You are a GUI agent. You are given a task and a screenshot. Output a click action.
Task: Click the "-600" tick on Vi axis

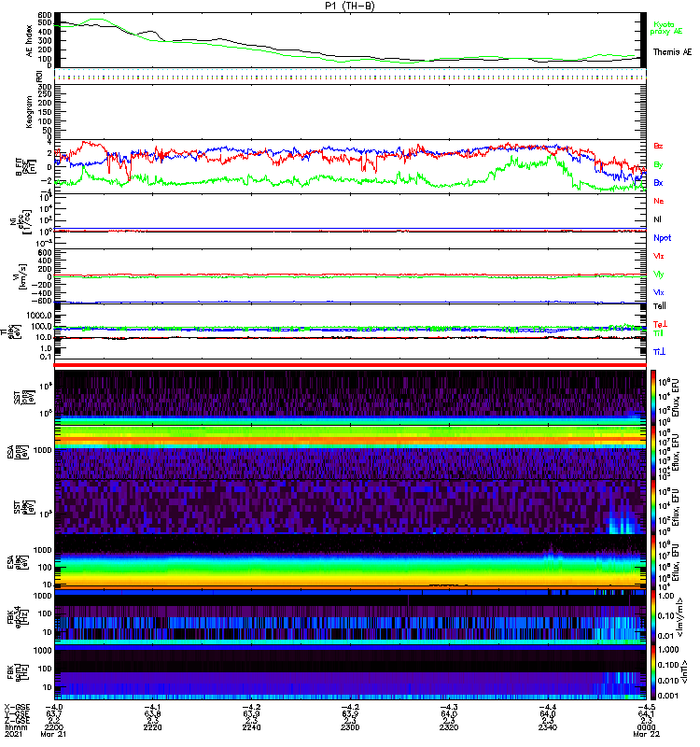(x=41, y=301)
